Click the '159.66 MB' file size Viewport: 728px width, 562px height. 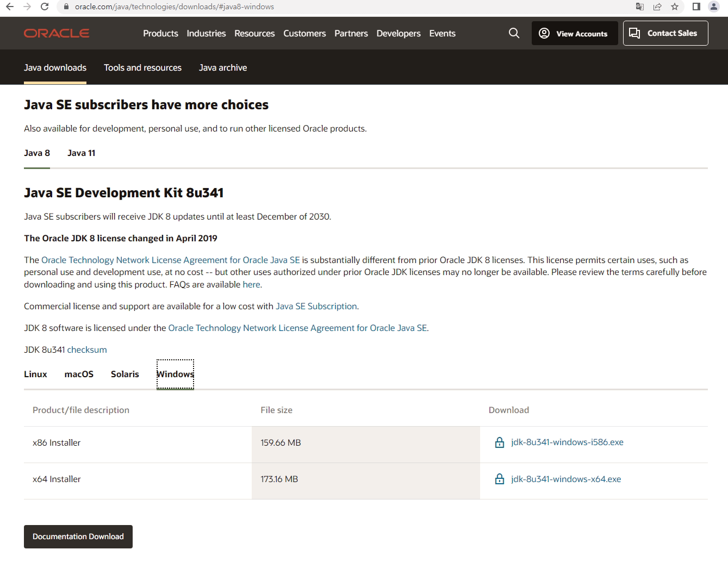[x=281, y=442]
